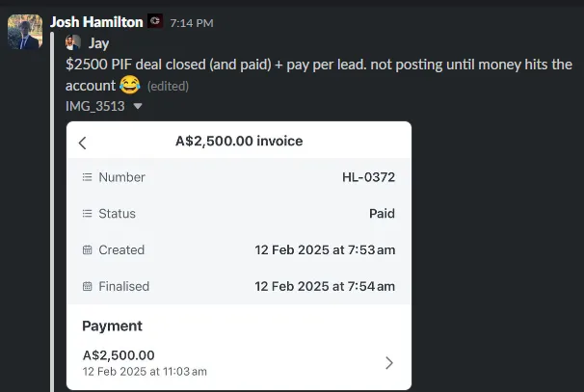Image resolution: width=584 pixels, height=392 pixels.
Task: Click the list icon beside Number
Action: [x=87, y=177]
